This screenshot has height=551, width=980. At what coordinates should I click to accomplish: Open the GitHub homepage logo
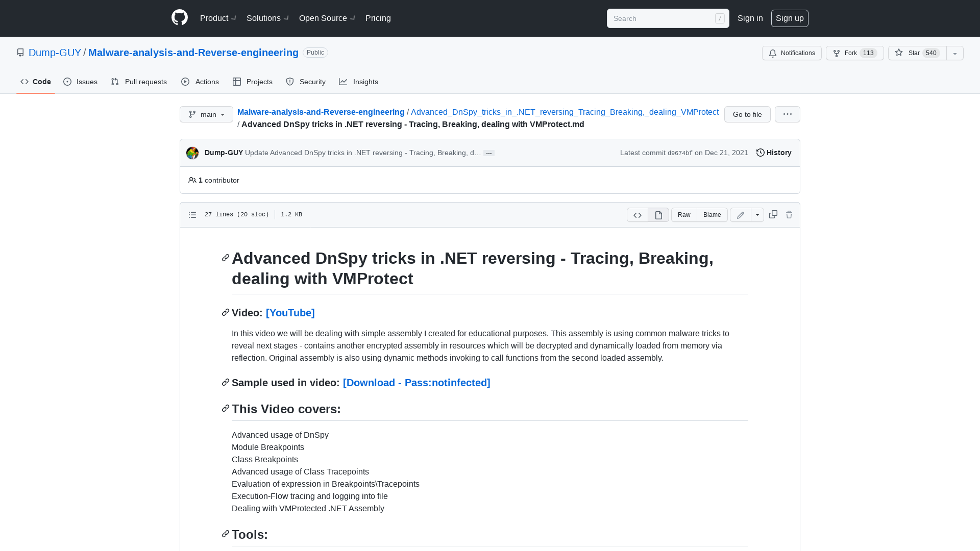180,18
